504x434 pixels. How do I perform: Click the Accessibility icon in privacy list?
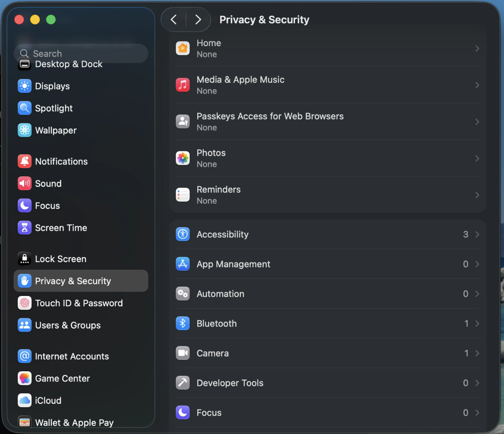tap(183, 234)
